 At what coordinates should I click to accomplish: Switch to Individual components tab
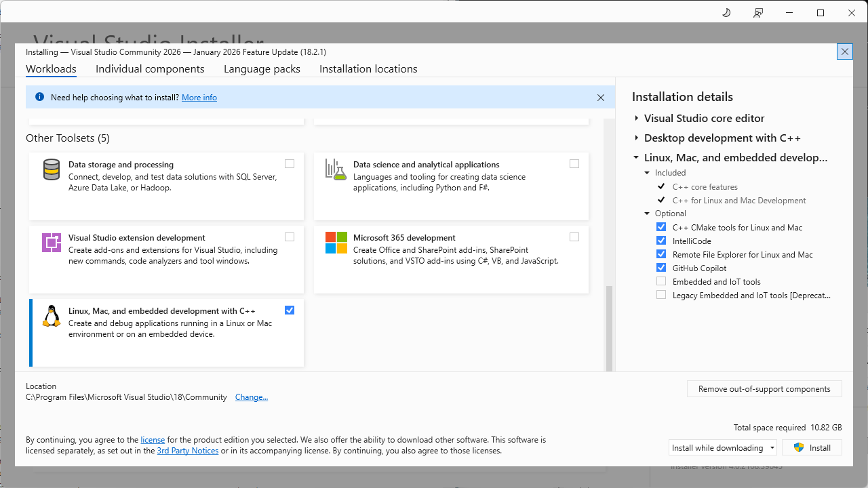pyautogui.click(x=150, y=69)
